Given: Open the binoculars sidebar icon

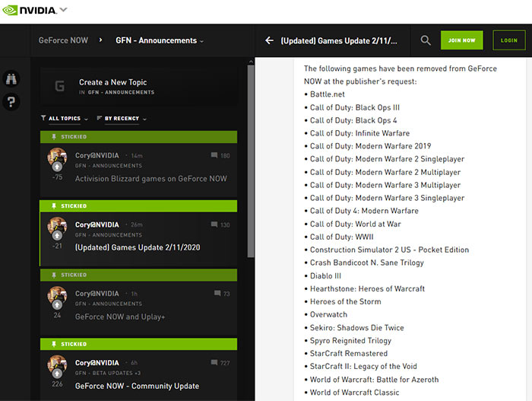Looking at the screenshot, I should [11, 79].
